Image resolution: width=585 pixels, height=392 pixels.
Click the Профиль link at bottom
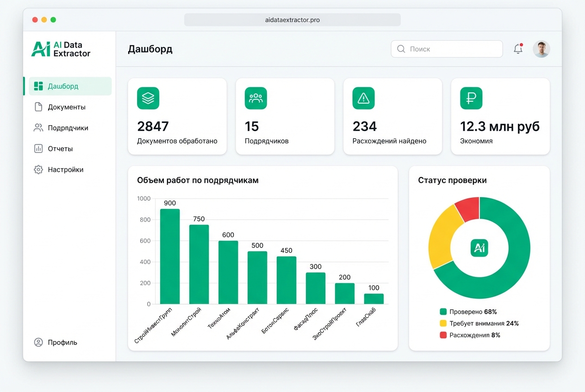(62, 343)
